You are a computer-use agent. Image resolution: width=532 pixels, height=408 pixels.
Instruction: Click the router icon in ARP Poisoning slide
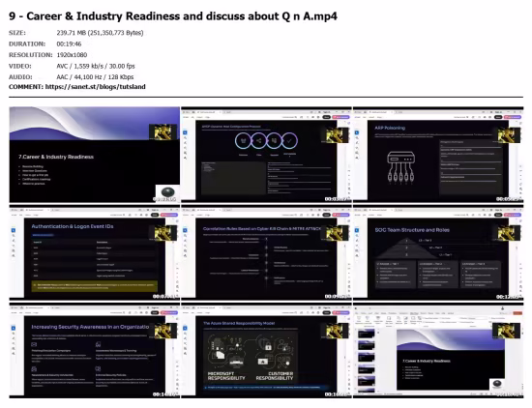(x=400, y=167)
